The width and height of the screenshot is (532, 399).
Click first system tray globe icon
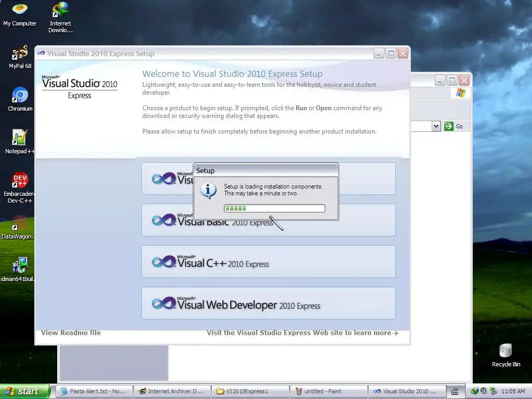click(x=474, y=391)
